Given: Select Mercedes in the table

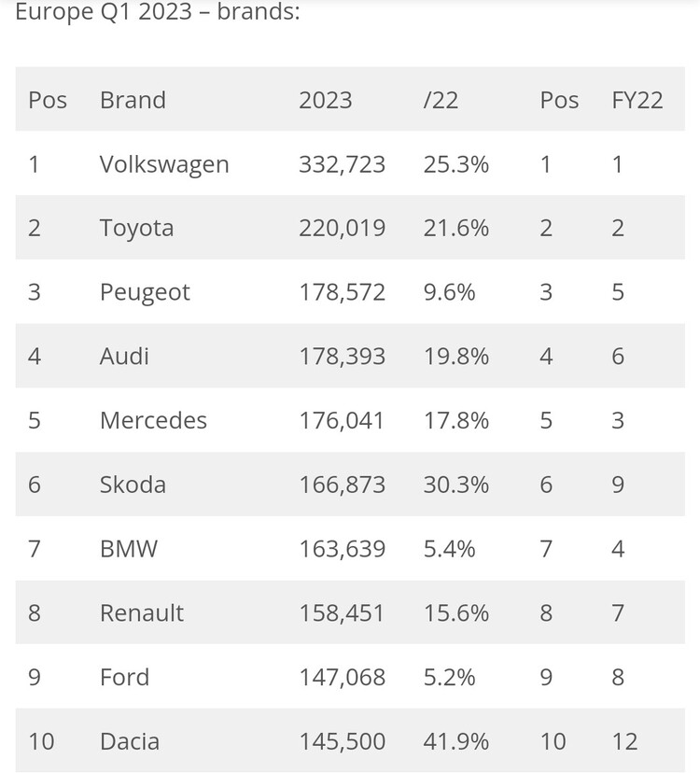Looking at the screenshot, I should click(153, 420).
